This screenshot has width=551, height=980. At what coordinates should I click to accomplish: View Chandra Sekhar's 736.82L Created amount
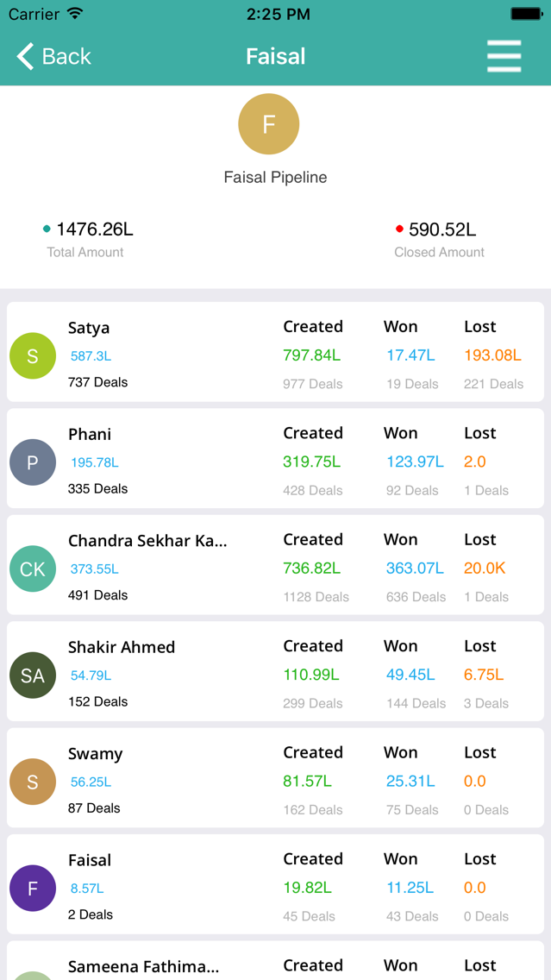[x=311, y=569]
